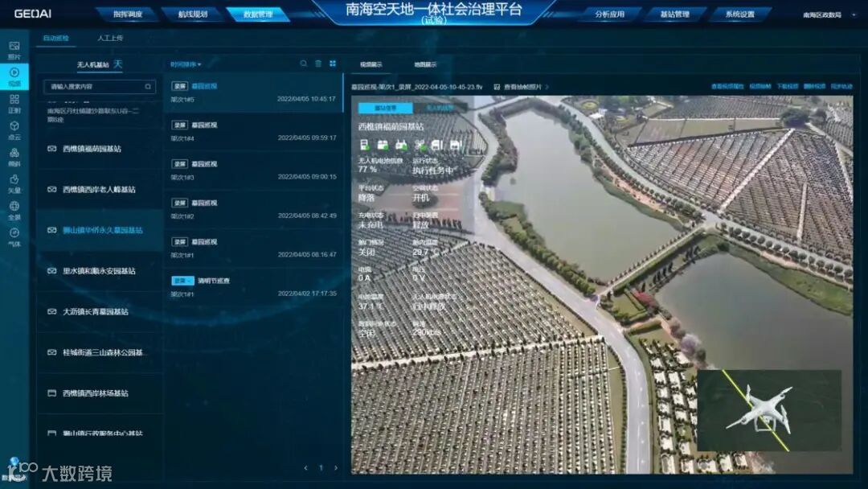Click the drone 3D model inset thumbnail

pyautogui.click(x=769, y=410)
